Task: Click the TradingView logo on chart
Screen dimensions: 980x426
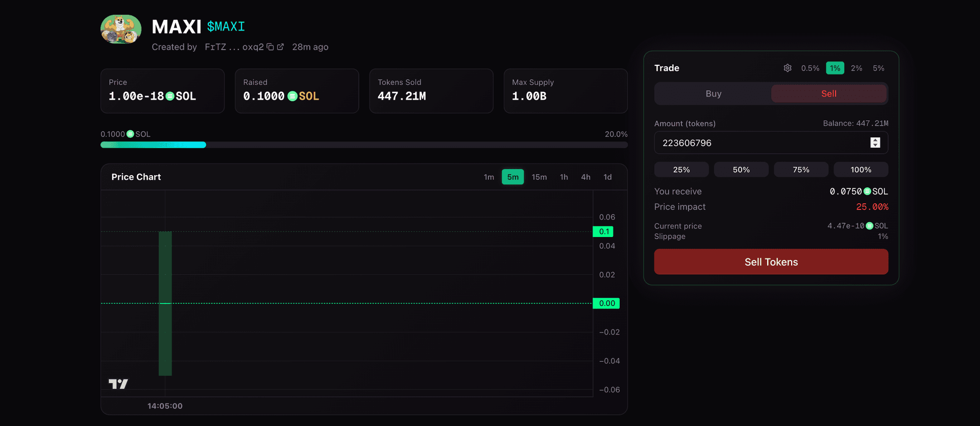Action: pos(118,384)
